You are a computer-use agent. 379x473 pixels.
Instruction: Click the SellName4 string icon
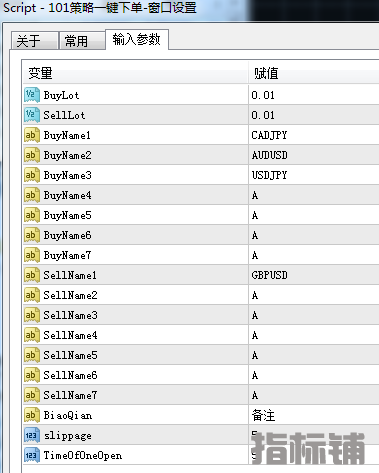click(x=32, y=335)
